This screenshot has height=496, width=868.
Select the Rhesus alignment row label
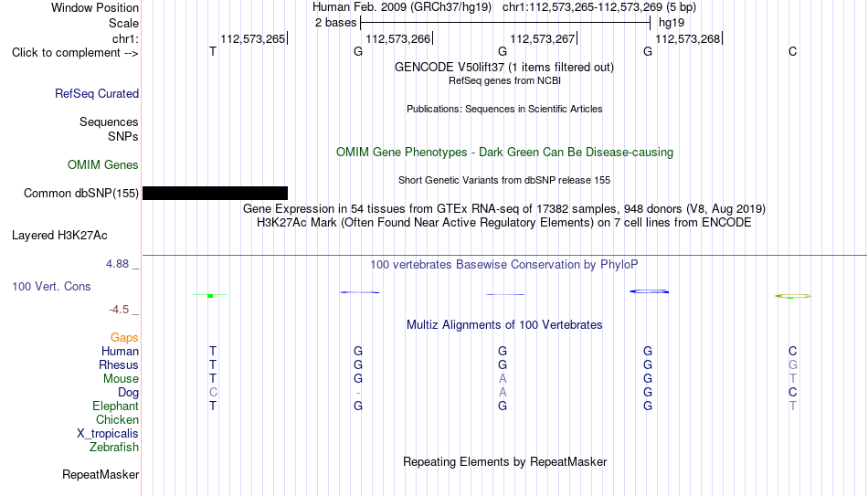coord(119,365)
